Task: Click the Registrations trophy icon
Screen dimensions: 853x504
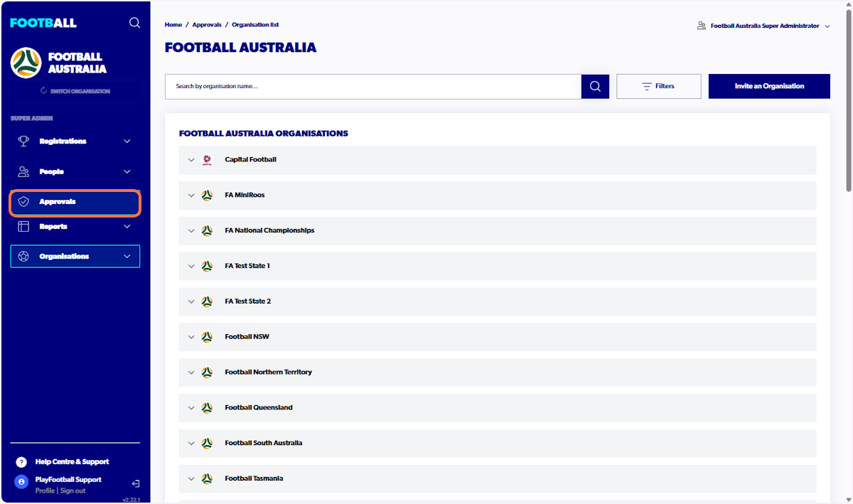Action: pyautogui.click(x=23, y=141)
